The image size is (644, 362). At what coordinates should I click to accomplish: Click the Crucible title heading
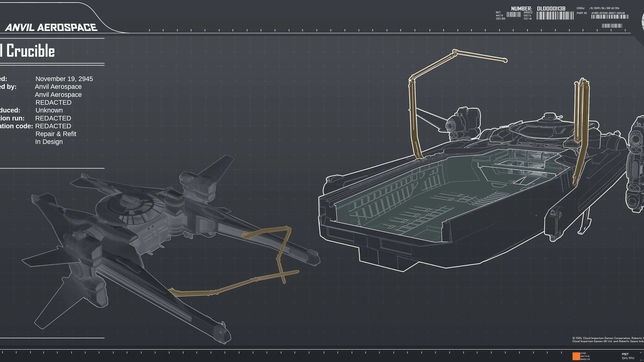pyautogui.click(x=30, y=51)
